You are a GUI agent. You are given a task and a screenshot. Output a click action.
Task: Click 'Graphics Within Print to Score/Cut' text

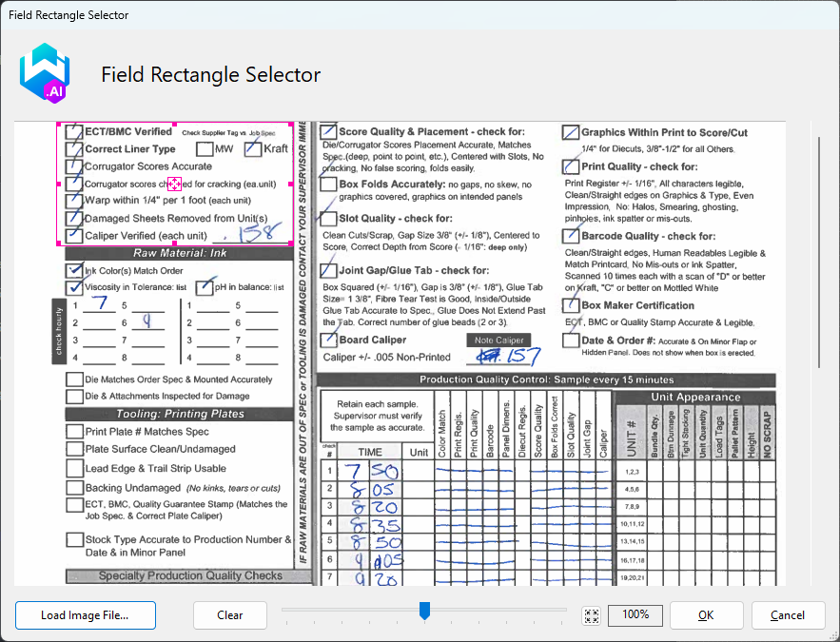tap(664, 132)
